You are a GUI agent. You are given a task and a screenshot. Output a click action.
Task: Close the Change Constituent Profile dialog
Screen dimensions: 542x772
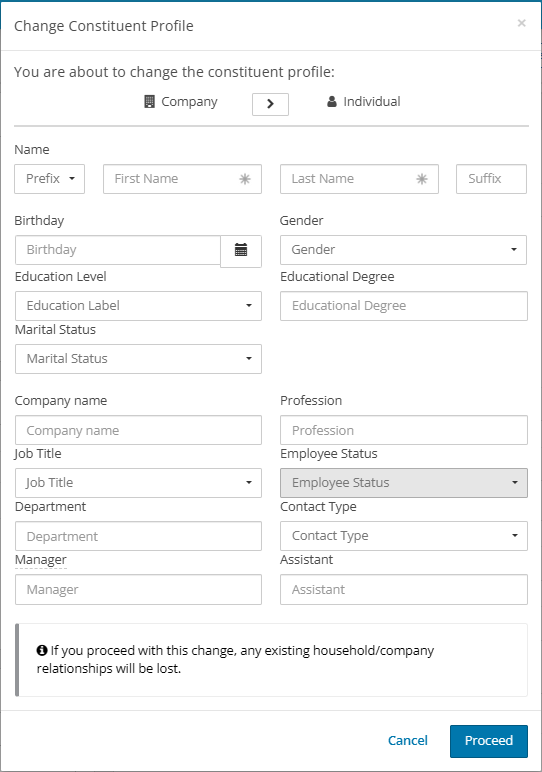click(x=521, y=23)
